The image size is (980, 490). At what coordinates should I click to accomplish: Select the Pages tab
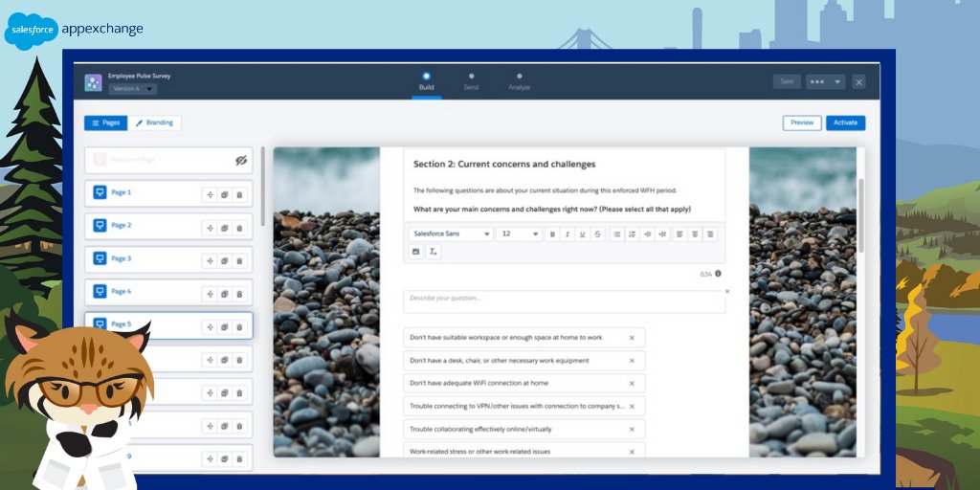(x=105, y=123)
